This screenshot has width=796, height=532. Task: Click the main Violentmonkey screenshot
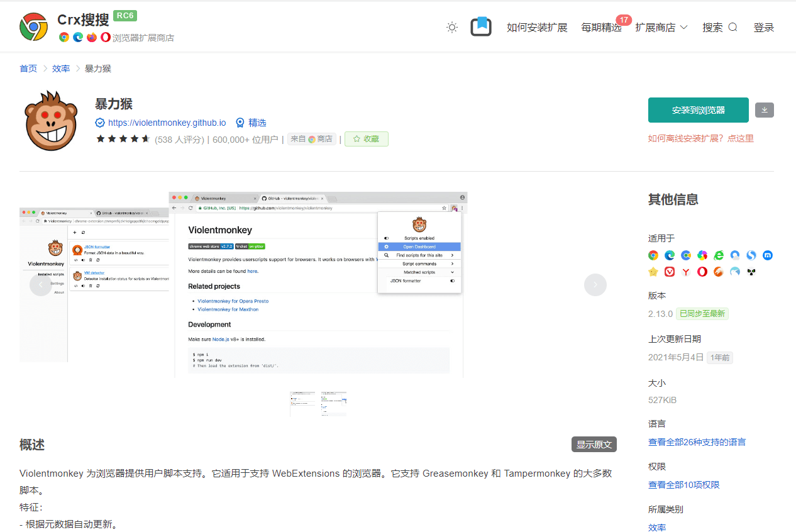pyautogui.click(x=318, y=285)
